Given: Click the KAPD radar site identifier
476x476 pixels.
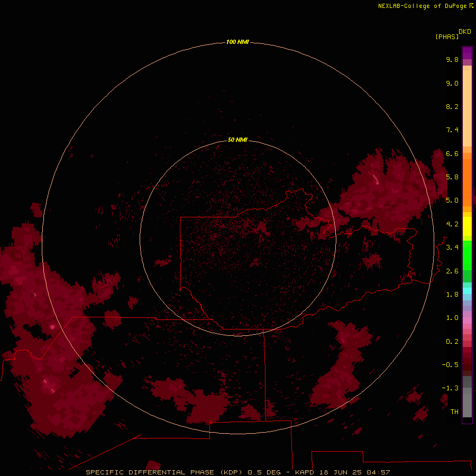Looking at the screenshot, I should click(305, 472).
